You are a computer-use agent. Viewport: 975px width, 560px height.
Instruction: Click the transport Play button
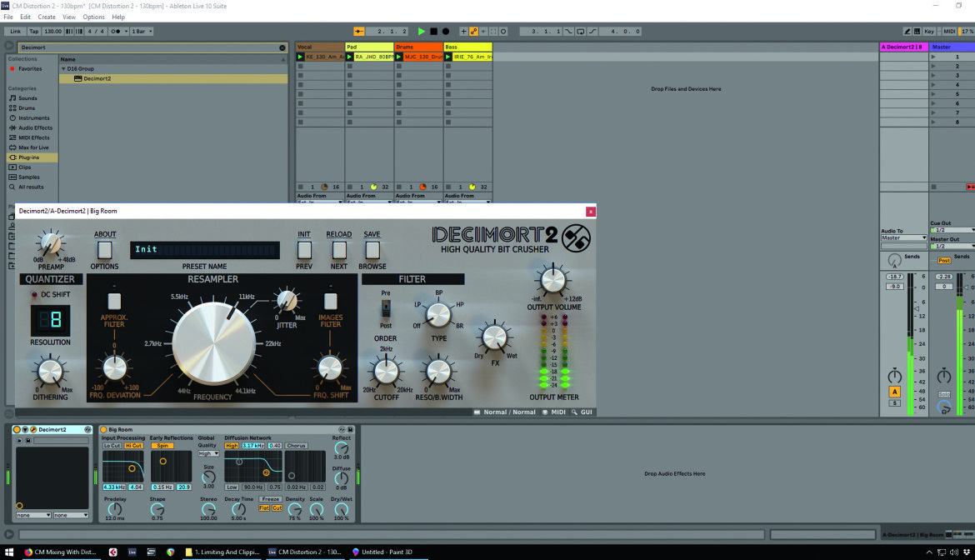[422, 31]
